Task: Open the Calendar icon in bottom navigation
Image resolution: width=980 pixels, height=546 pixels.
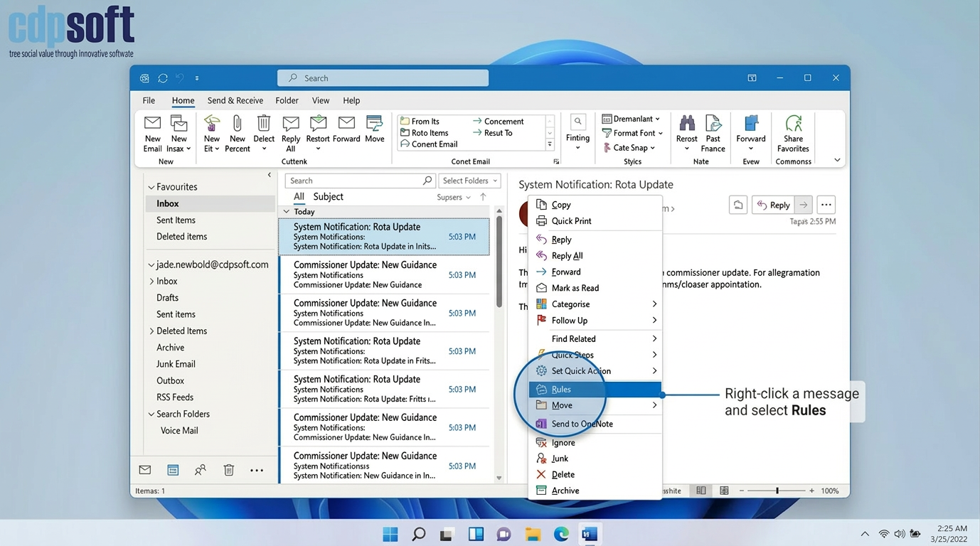Action: click(173, 470)
